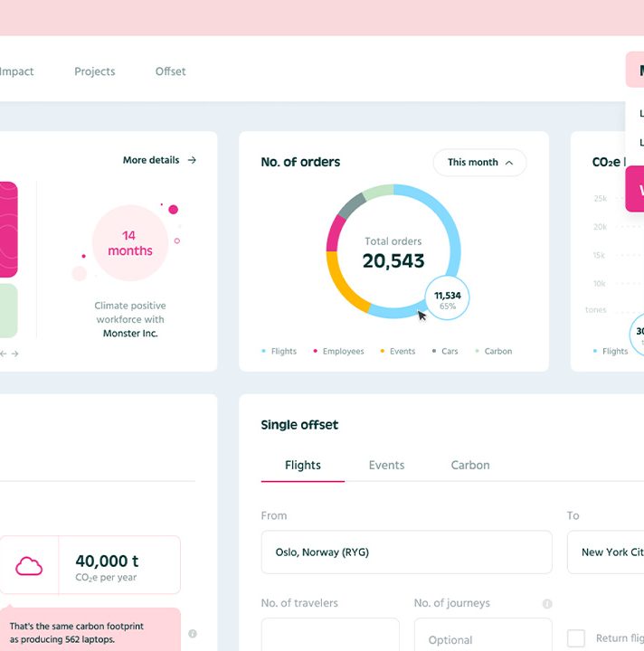The height and width of the screenshot is (651, 644).
Task: Select the pink Employees donut segment
Action: point(335,234)
